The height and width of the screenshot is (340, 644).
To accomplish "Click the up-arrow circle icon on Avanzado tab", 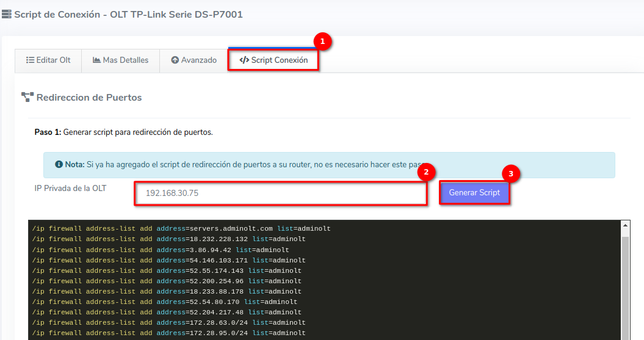I will pos(175,60).
